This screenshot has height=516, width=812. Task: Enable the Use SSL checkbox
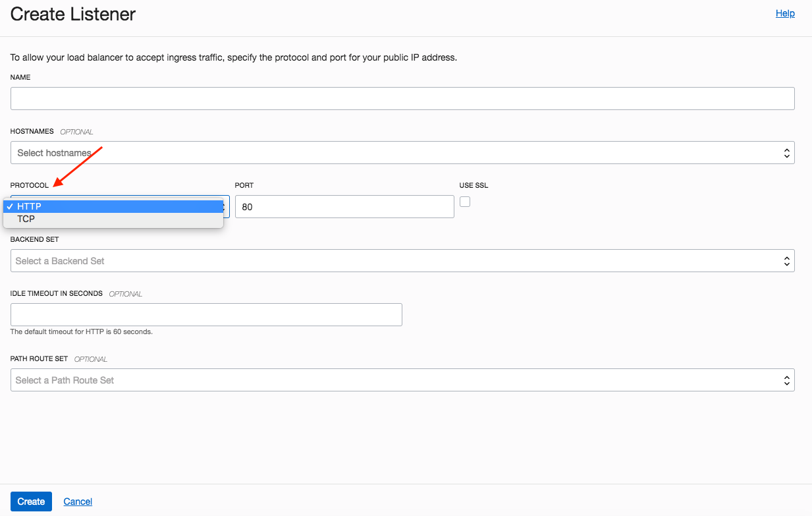465,202
